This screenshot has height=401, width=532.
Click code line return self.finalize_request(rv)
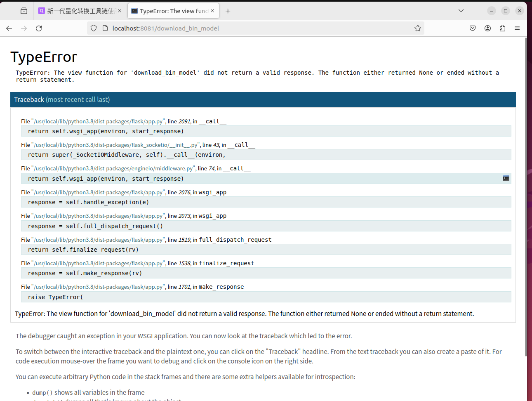(266, 250)
